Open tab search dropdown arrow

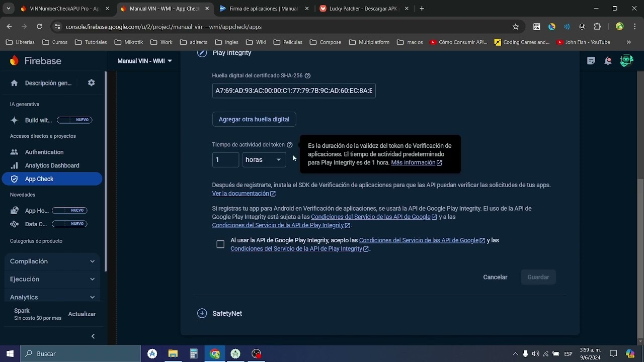click(10, 9)
